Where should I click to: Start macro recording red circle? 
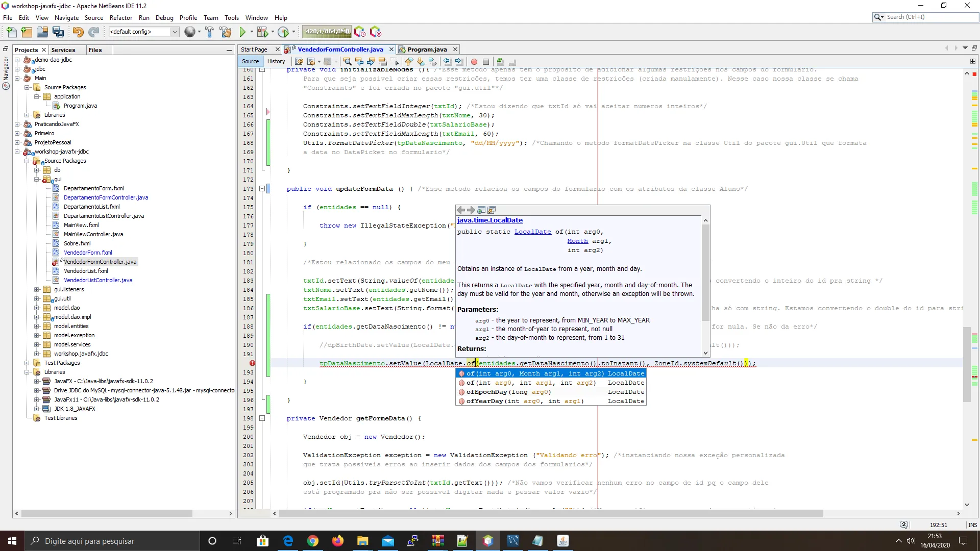(474, 62)
